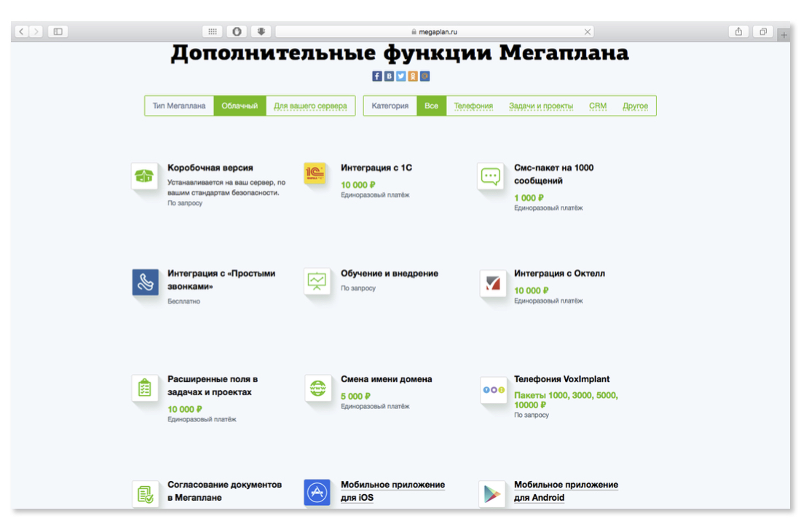Show downloads with the arrow toolbar icon
801x532 pixels.
coord(261,31)
